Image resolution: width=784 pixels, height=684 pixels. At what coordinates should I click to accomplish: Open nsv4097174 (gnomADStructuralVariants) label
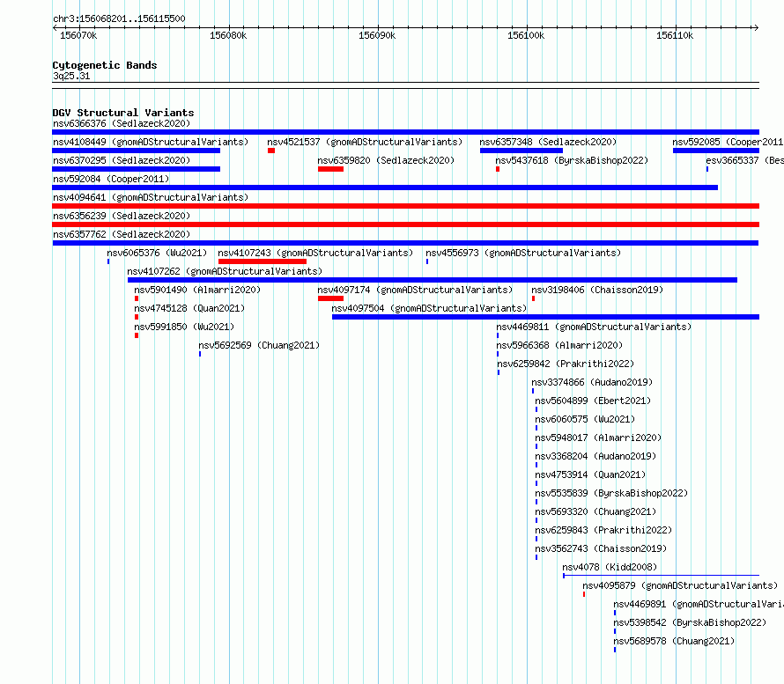click(415, 290)
